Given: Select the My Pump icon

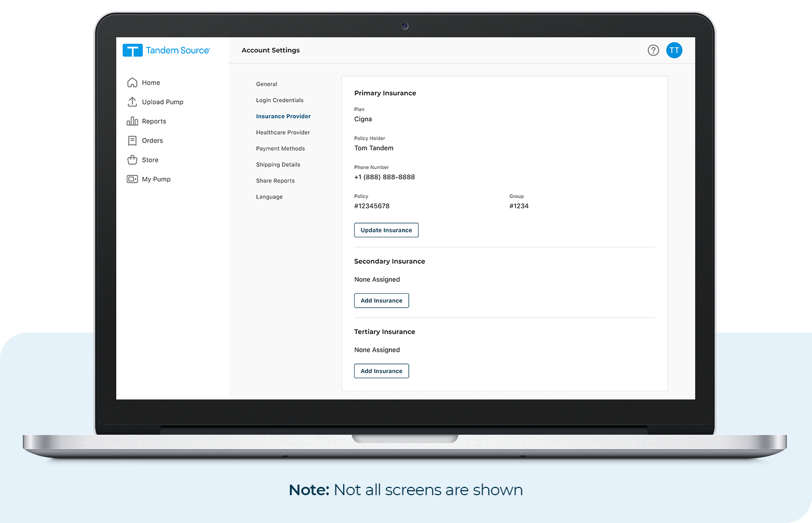Looking at the screenshot, I should [x=133, y=179].
